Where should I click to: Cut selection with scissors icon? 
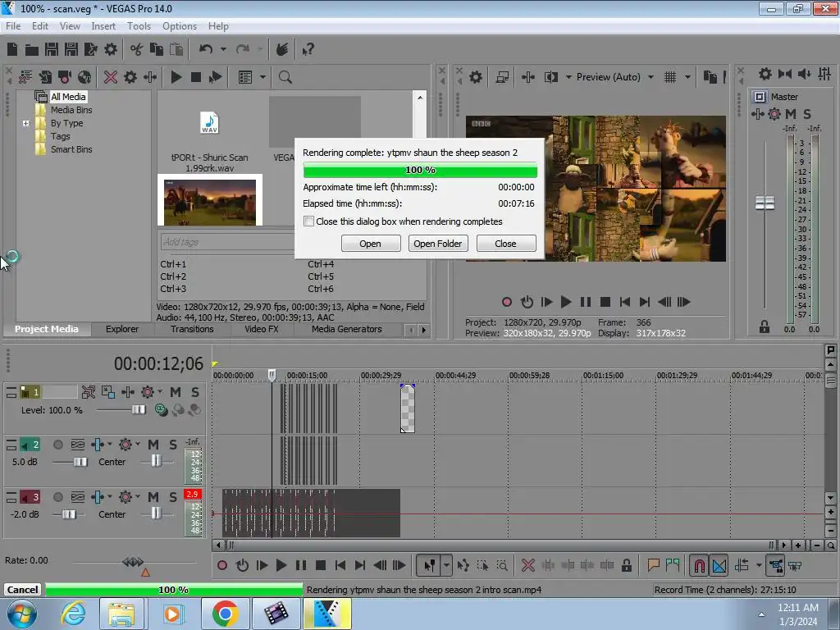tap(137, 49)
